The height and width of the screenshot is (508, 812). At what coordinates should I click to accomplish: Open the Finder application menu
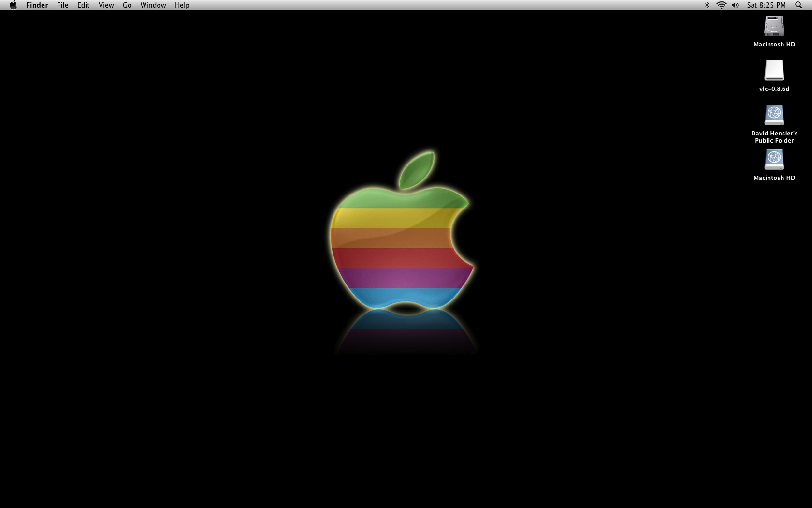(37, 5)
